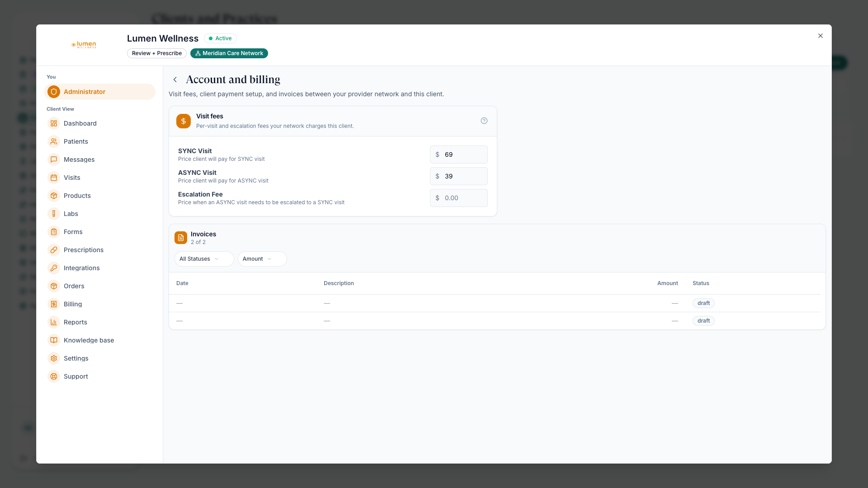This screenshot has width=868, height=488.
Task: Focus the ASYNC Visit price field
Action: point(459,176)
